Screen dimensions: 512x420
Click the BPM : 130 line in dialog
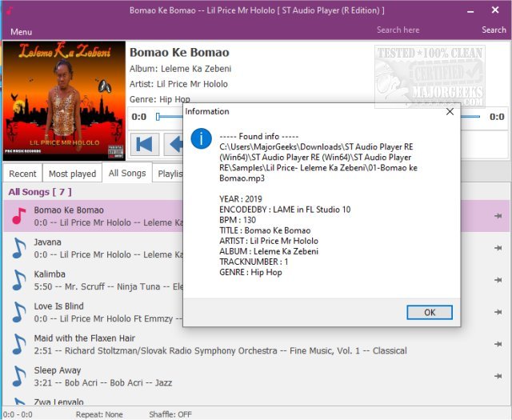pos(238,220)
